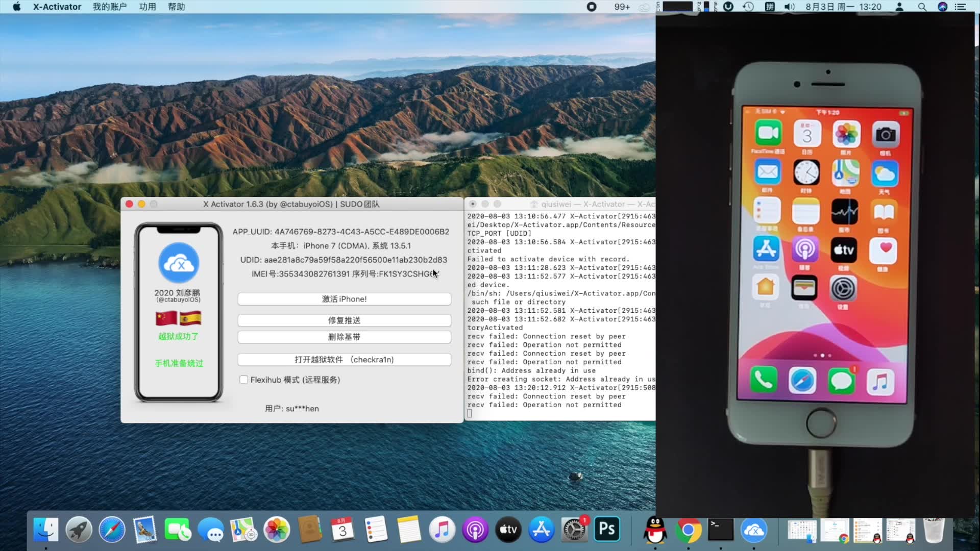Click the 删除基带 button

point(344,337)
